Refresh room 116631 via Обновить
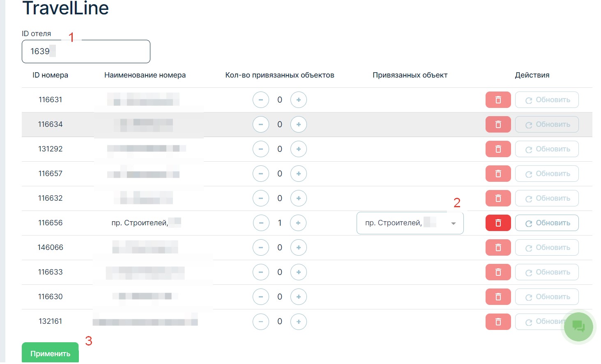Viewport: 601px width, 364px height. 547,100
